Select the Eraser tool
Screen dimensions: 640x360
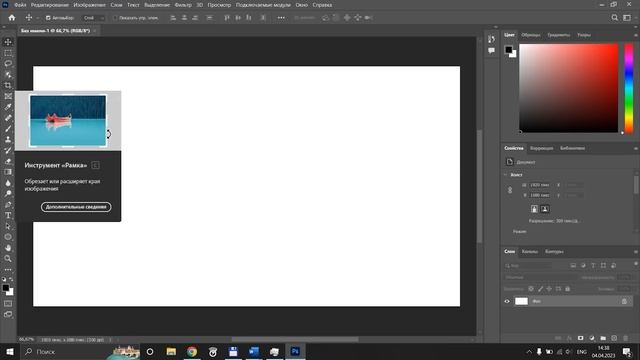(8, 161)
